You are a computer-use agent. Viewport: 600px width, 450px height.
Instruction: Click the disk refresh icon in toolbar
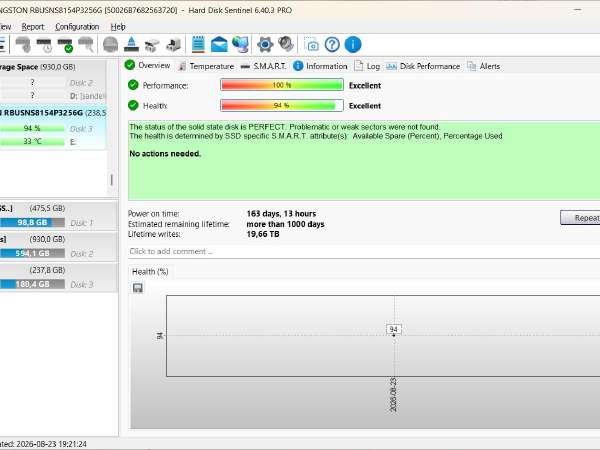pyautogui.click(x=23, y=45)
